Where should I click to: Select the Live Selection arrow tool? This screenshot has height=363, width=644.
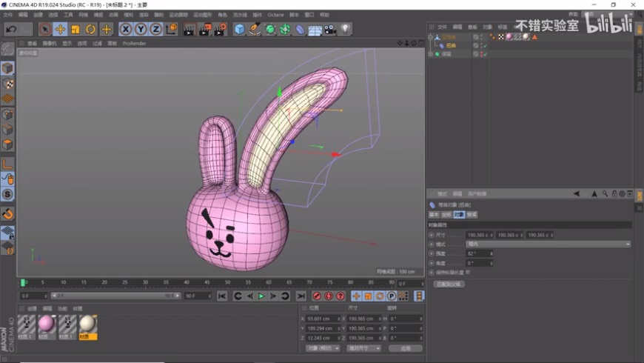(x=44, y=29)
